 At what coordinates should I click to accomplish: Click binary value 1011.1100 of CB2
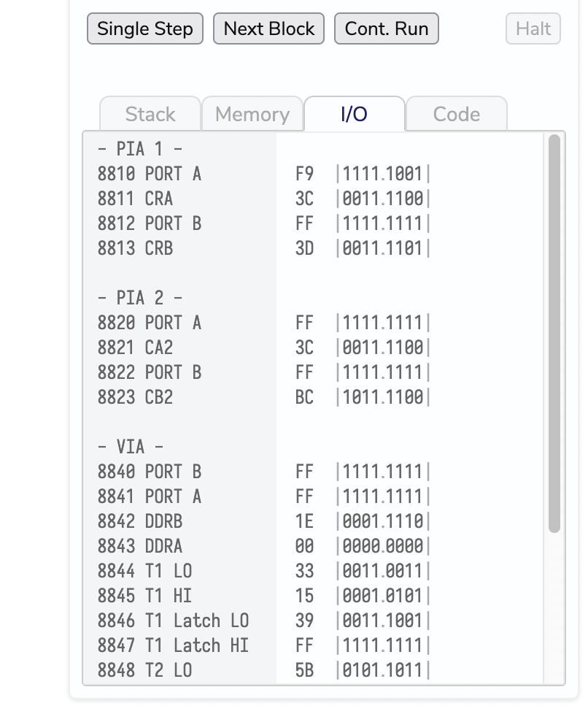[x=383, y=397]
